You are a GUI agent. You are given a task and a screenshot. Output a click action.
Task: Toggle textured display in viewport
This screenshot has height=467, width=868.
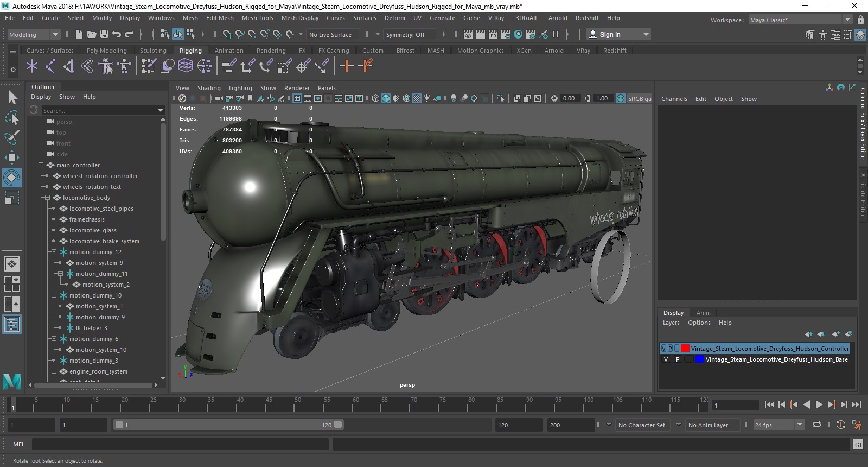tap(417, 98)
